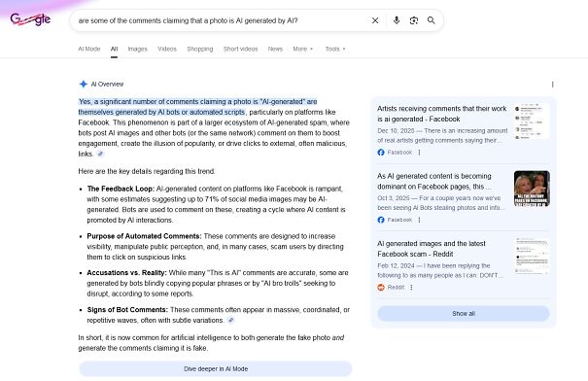Viewport: 588px width, 381px height.
Task: Click source link icon after 'malicious links.'
Action: click(100, 154)
